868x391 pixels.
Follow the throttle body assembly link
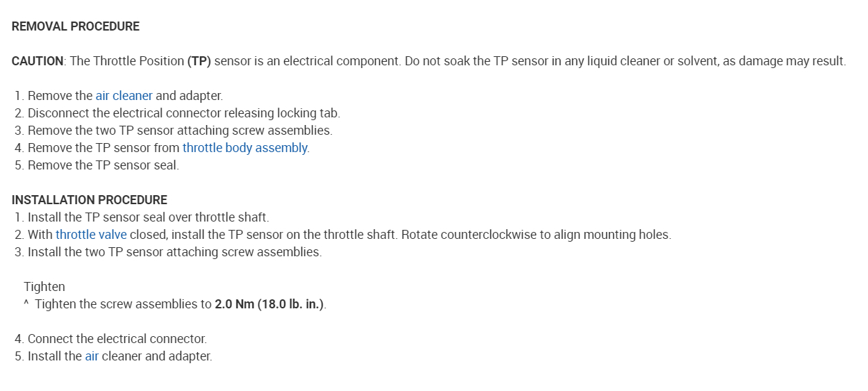[244, 148]
